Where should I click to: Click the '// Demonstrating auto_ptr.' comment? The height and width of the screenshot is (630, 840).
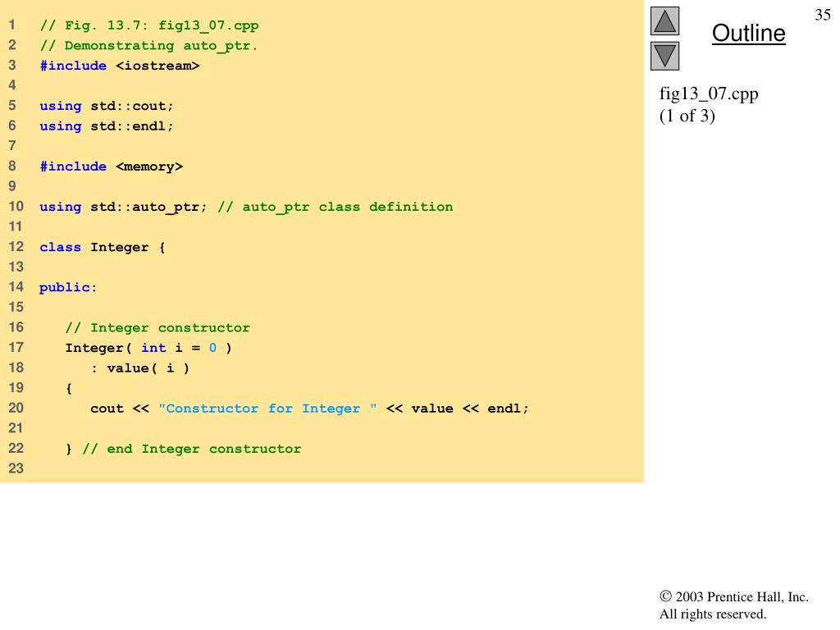pyautogui.click(x=148, y=46)
